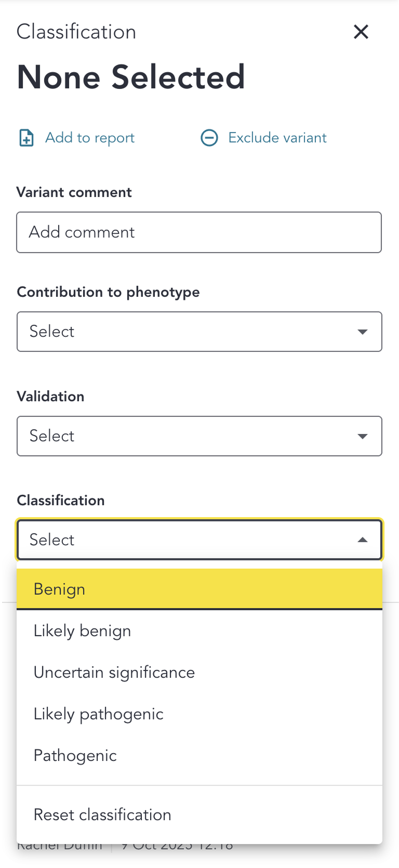The image size is (399, 868).
Task: Click the Exclude variant link
Action: coord(277,137)
